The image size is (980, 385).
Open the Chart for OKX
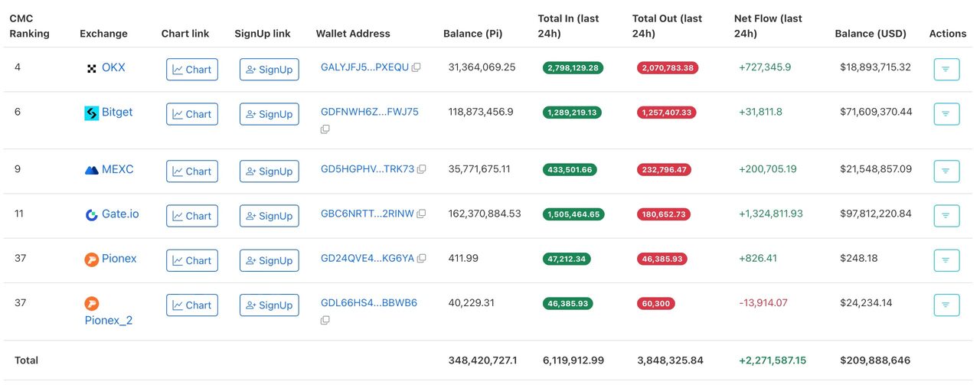(192, 70)
